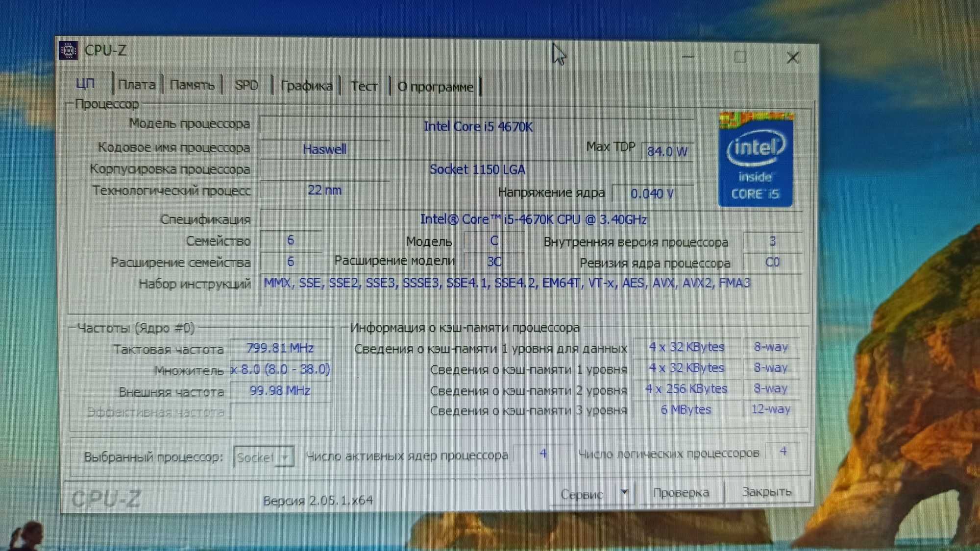This screenshot has height=551, width=980.
Task: Click the Версия 2.05.1.x64 version text
Action: (x=318, y=500)
